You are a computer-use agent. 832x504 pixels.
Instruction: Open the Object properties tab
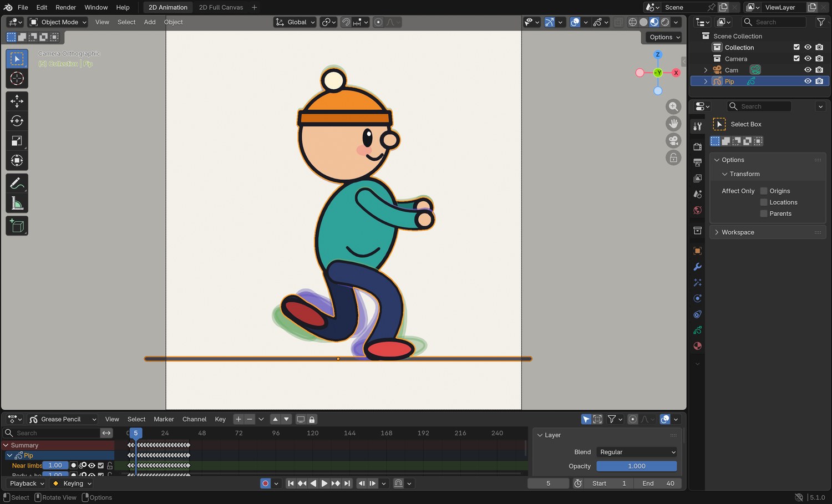pos(698,251)
